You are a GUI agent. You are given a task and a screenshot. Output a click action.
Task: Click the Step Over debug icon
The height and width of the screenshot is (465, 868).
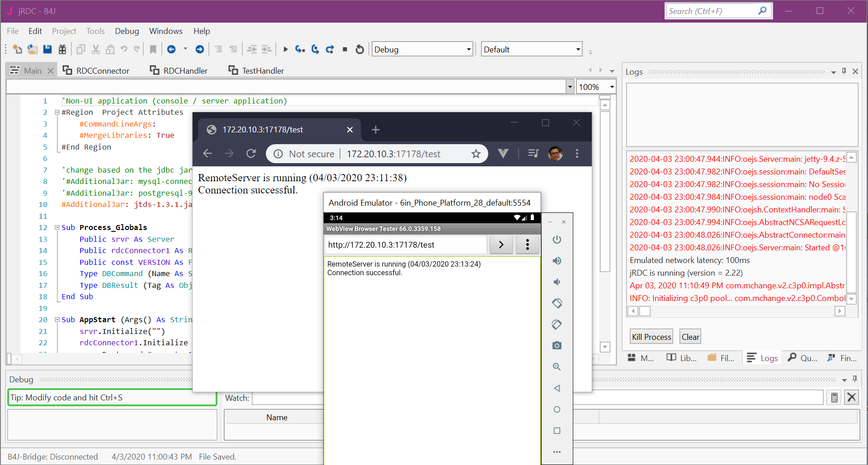[315, 49]
